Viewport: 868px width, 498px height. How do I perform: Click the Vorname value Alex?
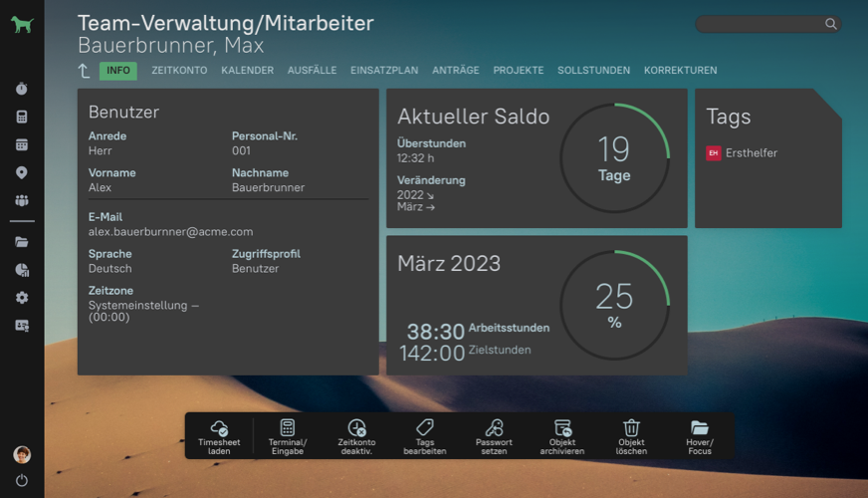click(100, 187)
